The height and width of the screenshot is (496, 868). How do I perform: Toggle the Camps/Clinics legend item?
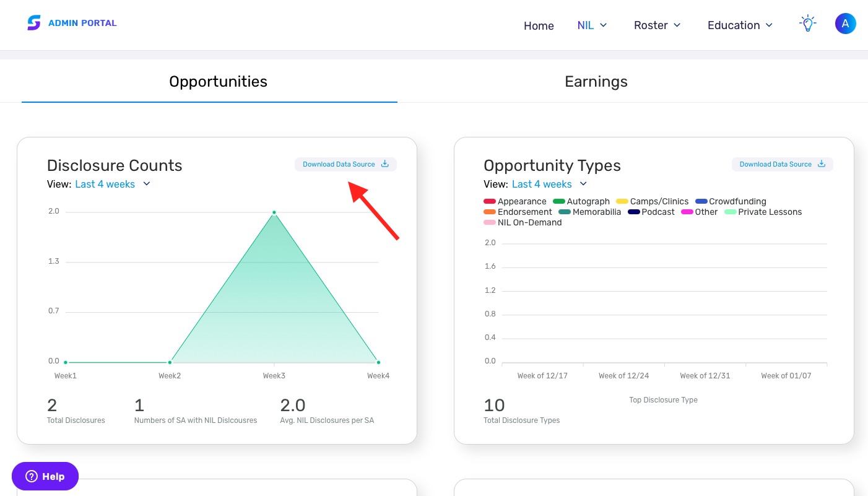pyautogui.click(x=652, y=201)
